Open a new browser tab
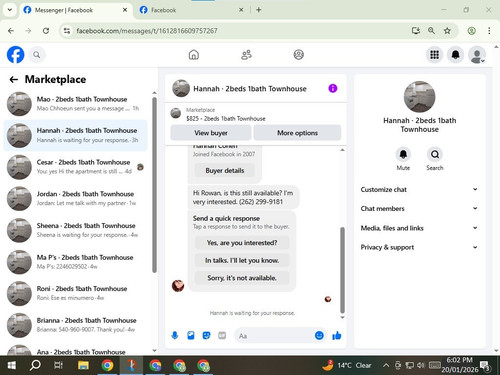This screenshot has height=375, width=500. click(x=259, y=10)
